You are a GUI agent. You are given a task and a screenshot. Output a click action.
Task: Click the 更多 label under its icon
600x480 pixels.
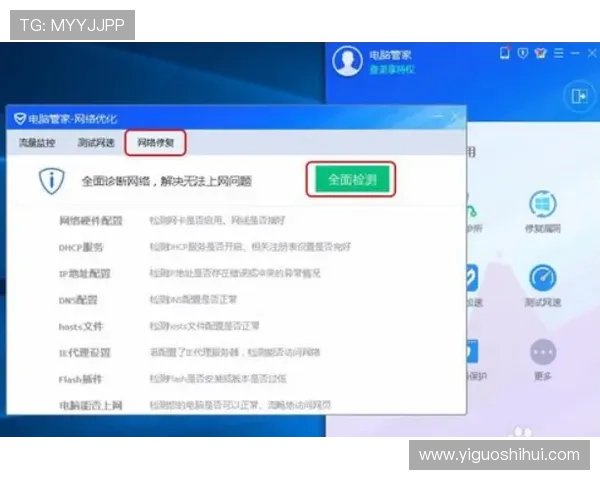pos(543,376)
